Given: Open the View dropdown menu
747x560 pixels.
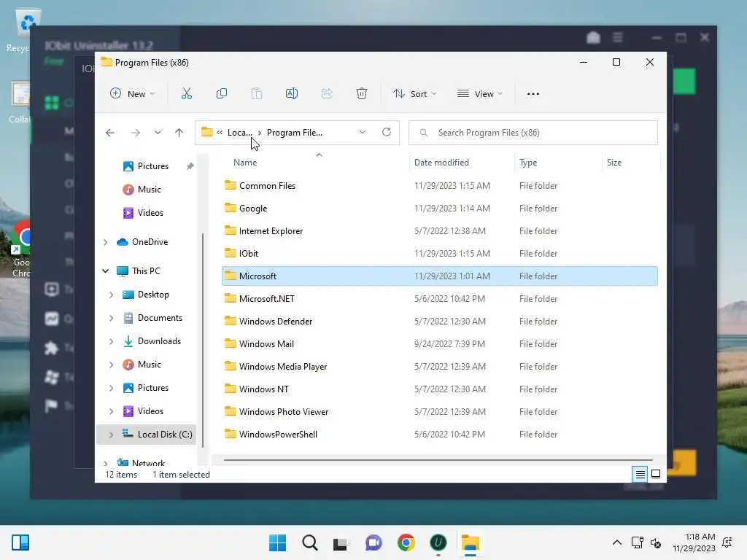Looking at the screenshot, I should pyautogui.click(x=480, y=94).
